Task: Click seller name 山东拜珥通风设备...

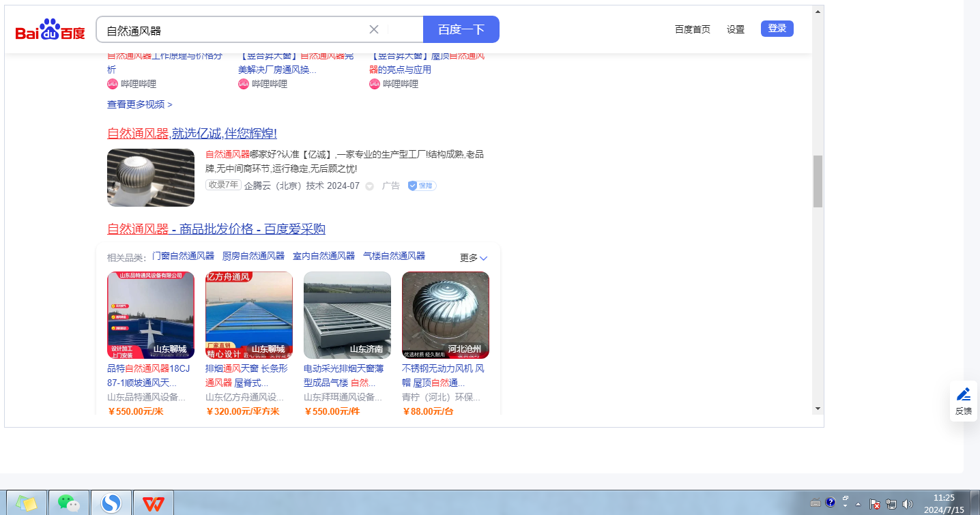Action: pos(343,397)
